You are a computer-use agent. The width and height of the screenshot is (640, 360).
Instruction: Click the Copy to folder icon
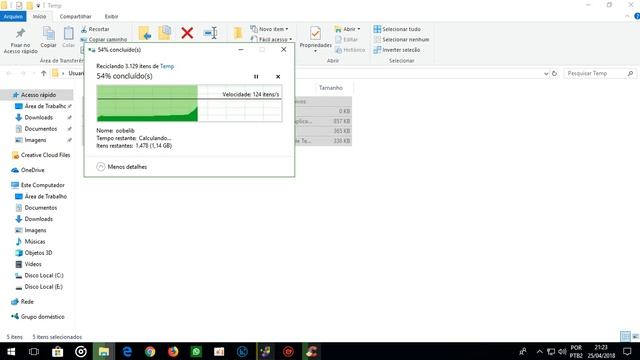[x=165, y=33]
